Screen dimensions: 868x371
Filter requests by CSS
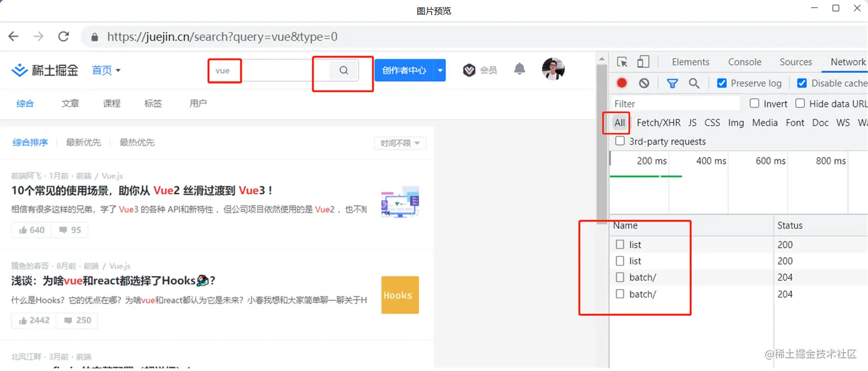[x=712, y=123]
